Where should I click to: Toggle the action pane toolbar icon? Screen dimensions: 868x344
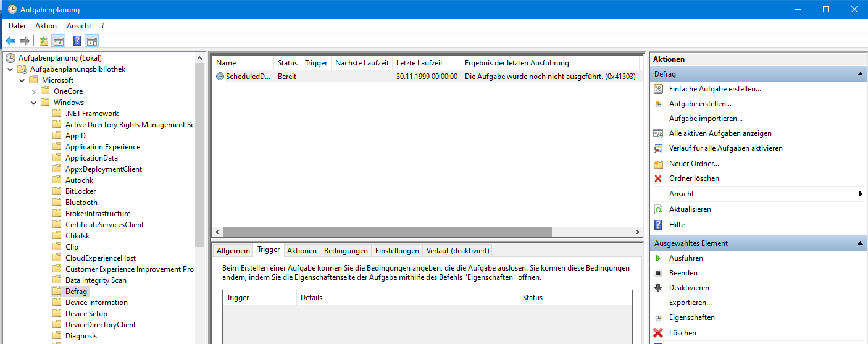click(92, 41)
